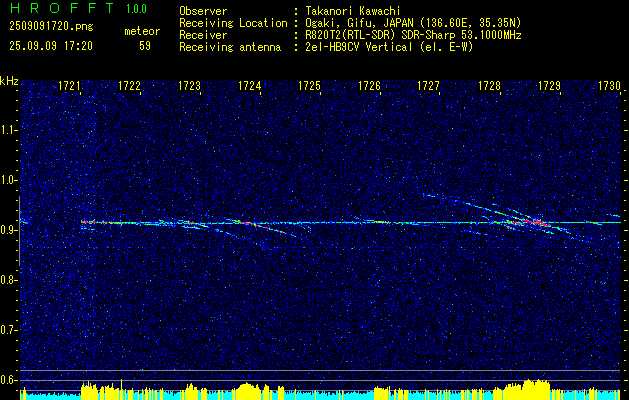Viewport: 629px width, 400px height.
Task: Click receiver text R820T2(RTL-SDR) SDR-Sharp 53.1000MHz
Action: click(413, 35)
